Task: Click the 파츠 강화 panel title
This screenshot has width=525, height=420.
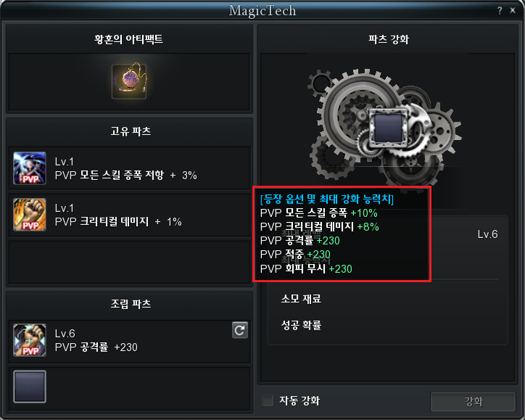Action: click(x=389, y=39)
